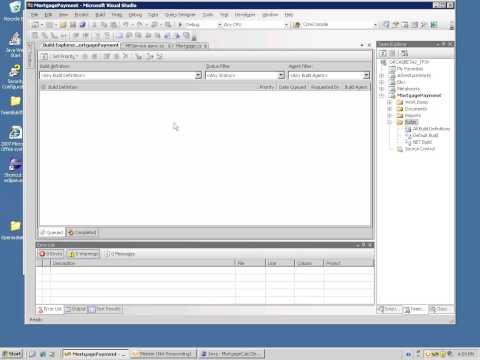Open the Output tab
Viewport: 480px width, 360px height.
76,309
